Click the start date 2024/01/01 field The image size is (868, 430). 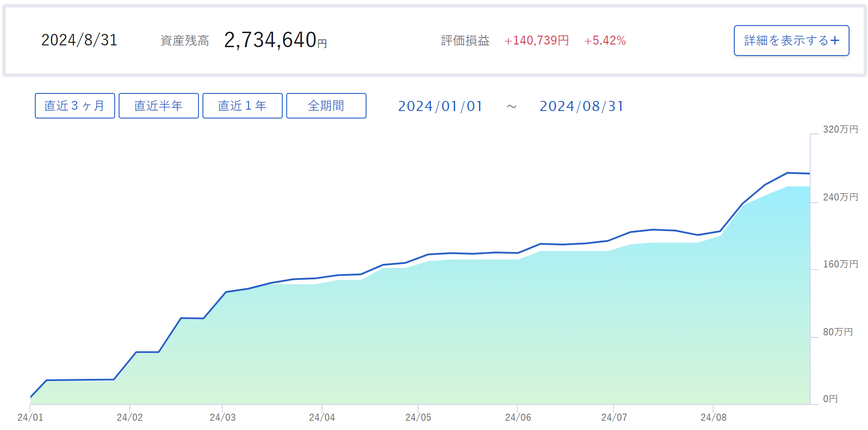coord(440,106)
